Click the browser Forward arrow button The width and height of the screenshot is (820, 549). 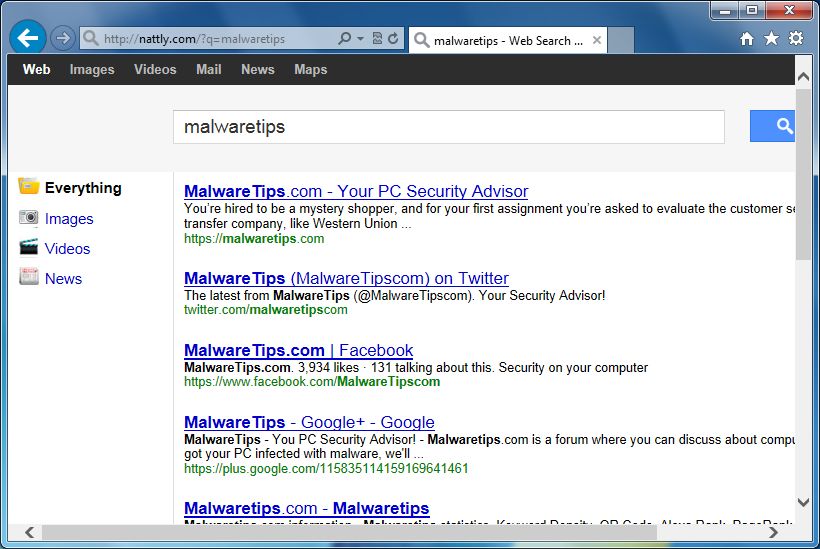click(x=63, y=38)
